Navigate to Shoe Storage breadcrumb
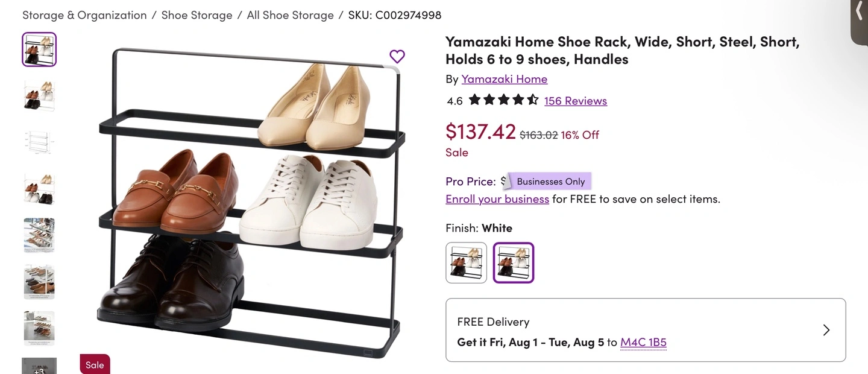Screen dimensions: 868x374 pyautogui.click(x=197, y=15)
